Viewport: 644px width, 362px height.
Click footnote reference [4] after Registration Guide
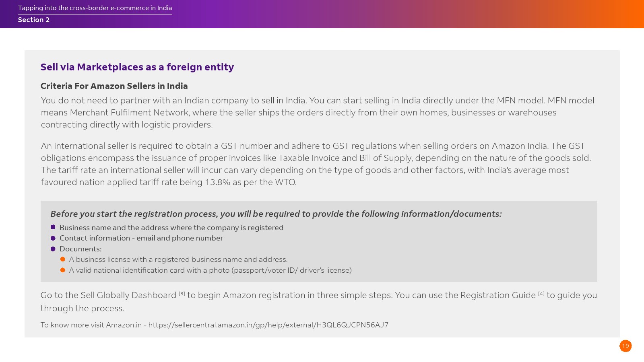pyautogui.click(x=541, y=294)
